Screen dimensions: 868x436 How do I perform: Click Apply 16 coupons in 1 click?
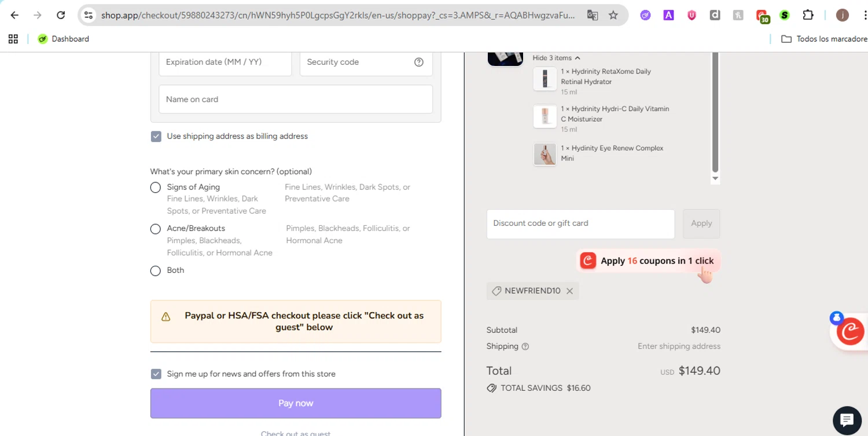point(649,261)
